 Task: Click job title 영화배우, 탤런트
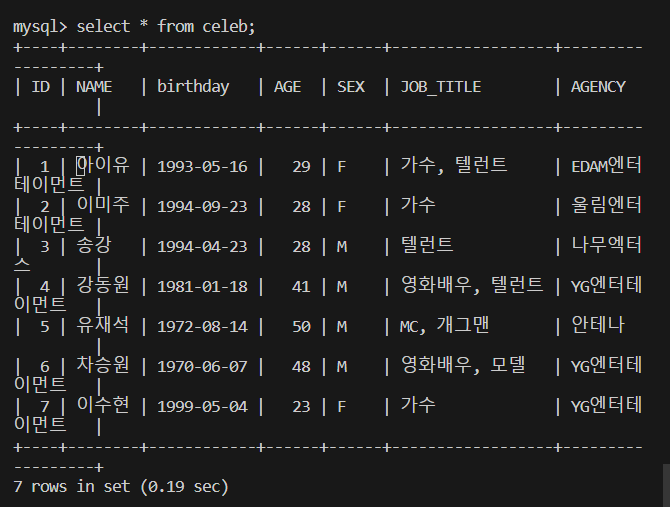click(472, 285)
